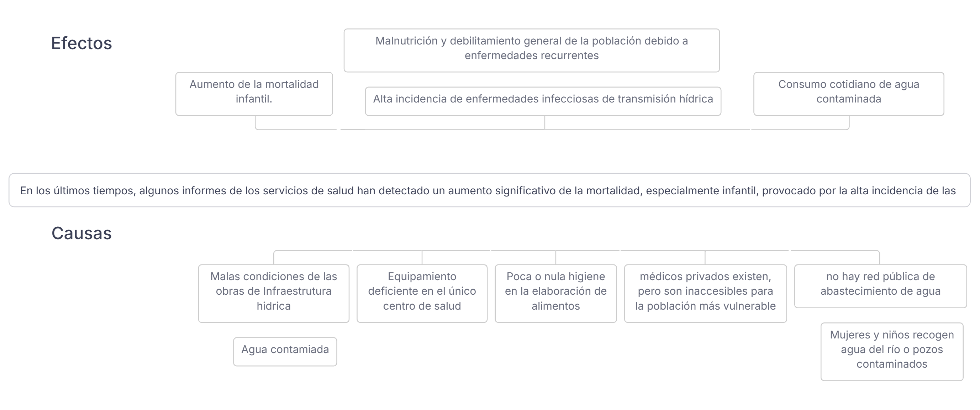Click the Equipamiento deficiente centro de salud box
The width and height of the screenshot is (980, 410).
point(422,293)
